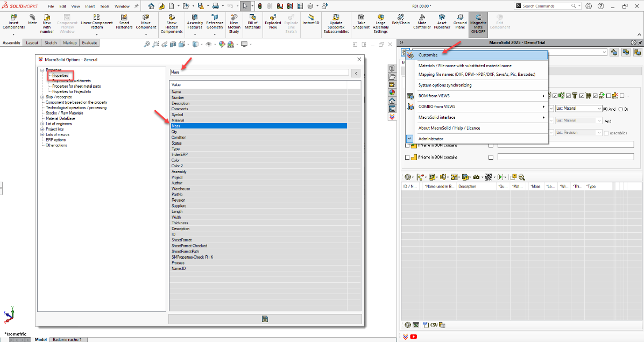Image resolution: width=644 pixels, height=343 pixels.
Task: Select 'Material DataBase' tree item
Action: 60,119
